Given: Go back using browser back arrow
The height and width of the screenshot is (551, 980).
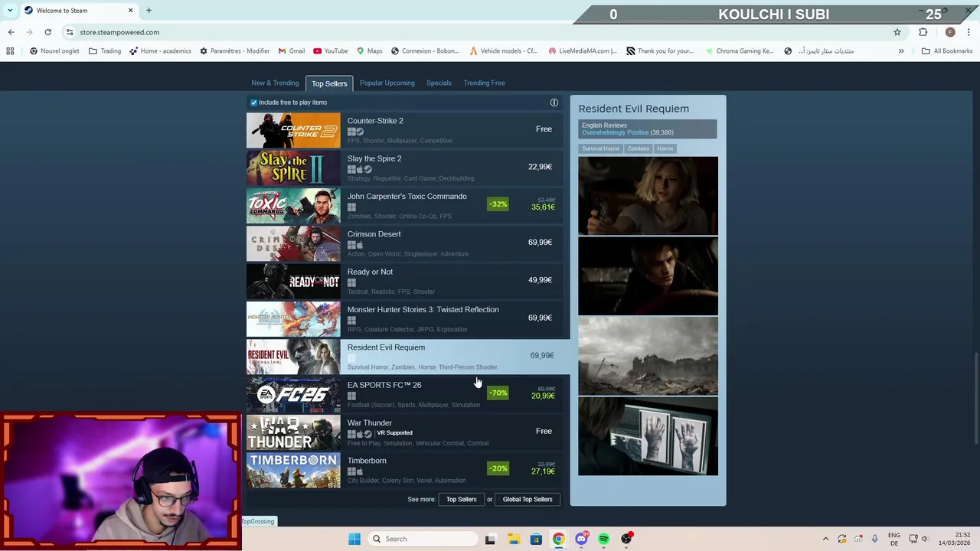Looking at the screenshot, I should click(x=11, y=32).
